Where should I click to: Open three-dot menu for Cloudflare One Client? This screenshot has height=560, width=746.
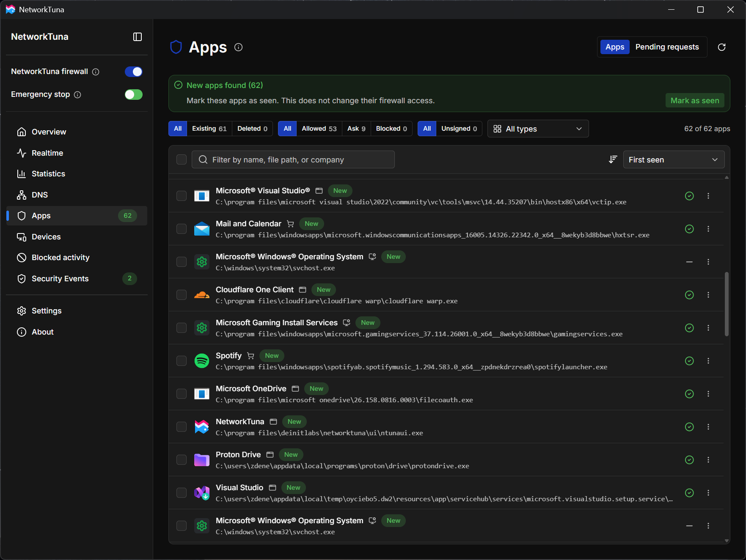(x=708, y=295)
